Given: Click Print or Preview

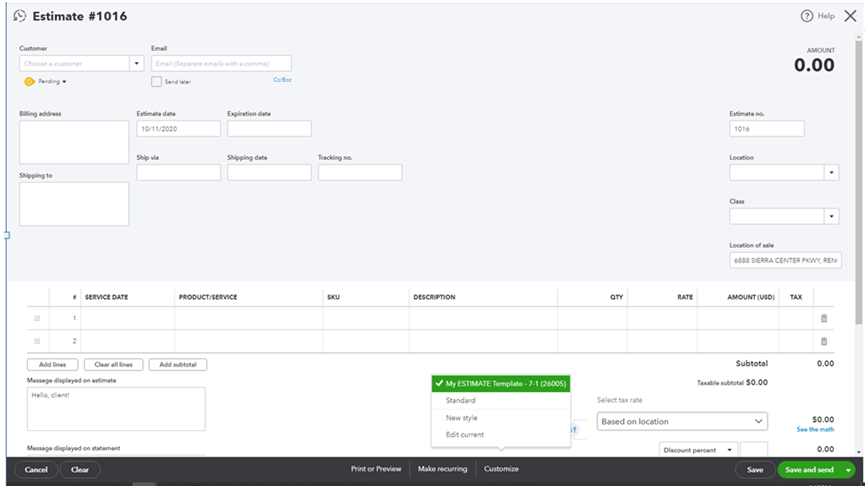Looking at the screenshot, I should click(376, 469).
